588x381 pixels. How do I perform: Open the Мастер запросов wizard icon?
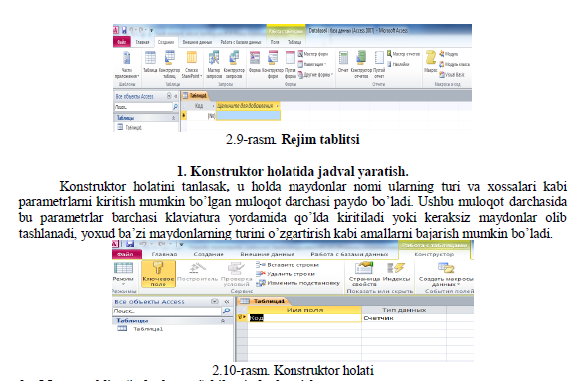point(214,58)
